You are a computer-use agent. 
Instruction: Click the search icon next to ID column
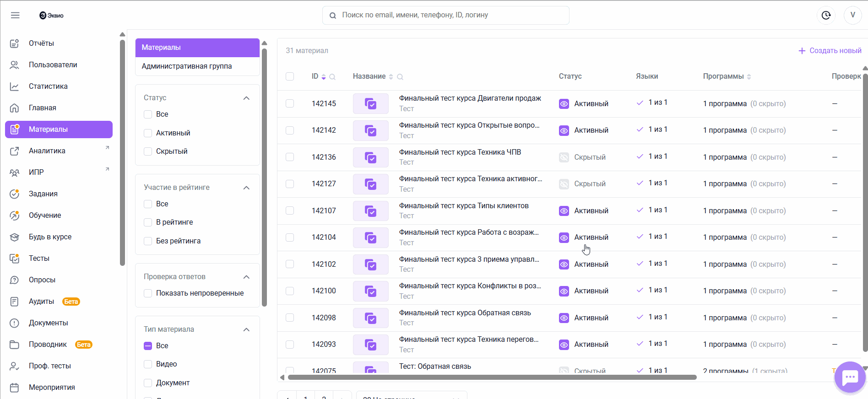pyautogui.click(x=332, y=77)
